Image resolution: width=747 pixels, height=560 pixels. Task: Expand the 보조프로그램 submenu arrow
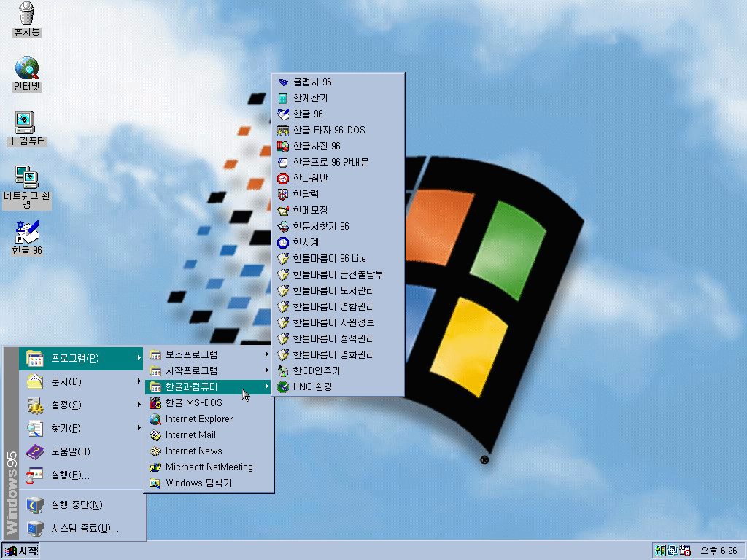(266, 354)
